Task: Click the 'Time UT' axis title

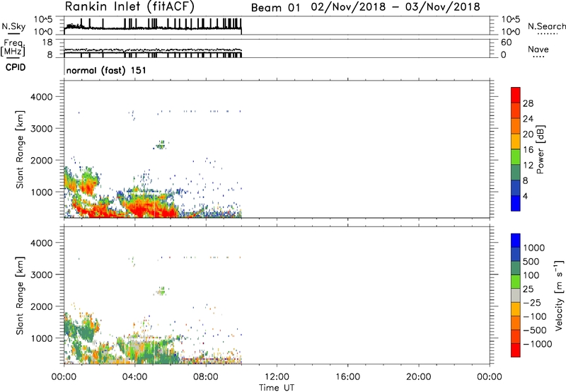Action: [x=277, y=388]
